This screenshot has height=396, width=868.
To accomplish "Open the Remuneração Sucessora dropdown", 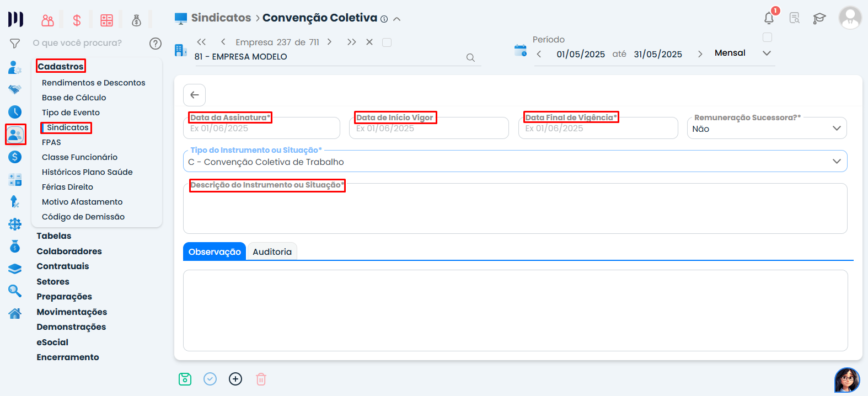I will coord(767,129).
